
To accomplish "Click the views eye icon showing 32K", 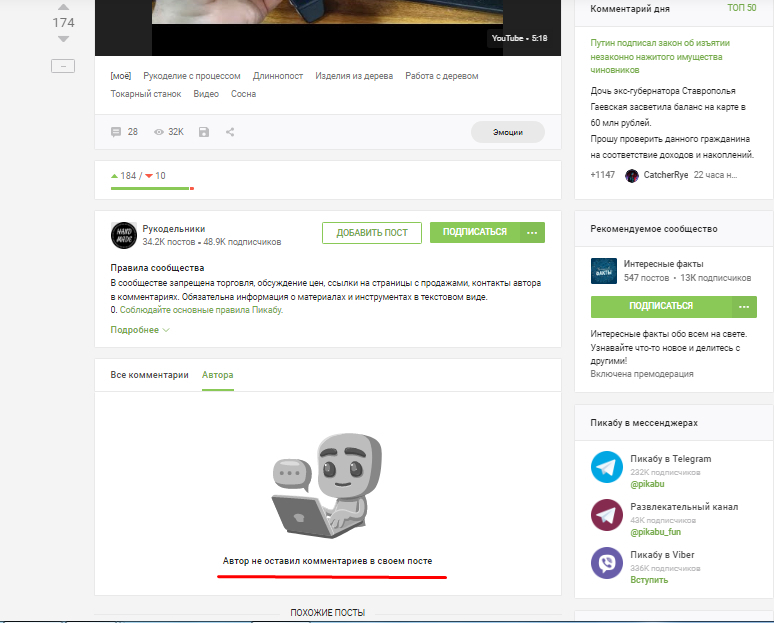I will coord(158,132).
